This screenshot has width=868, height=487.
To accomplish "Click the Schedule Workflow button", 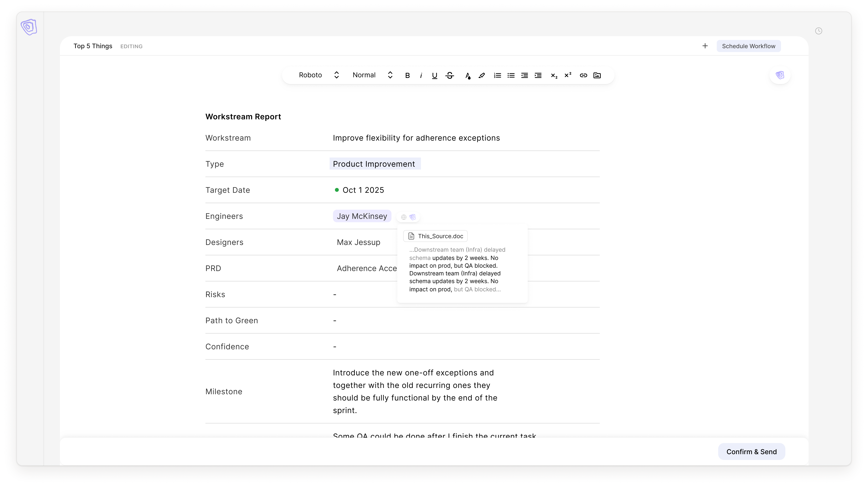I will coord(748,46).
